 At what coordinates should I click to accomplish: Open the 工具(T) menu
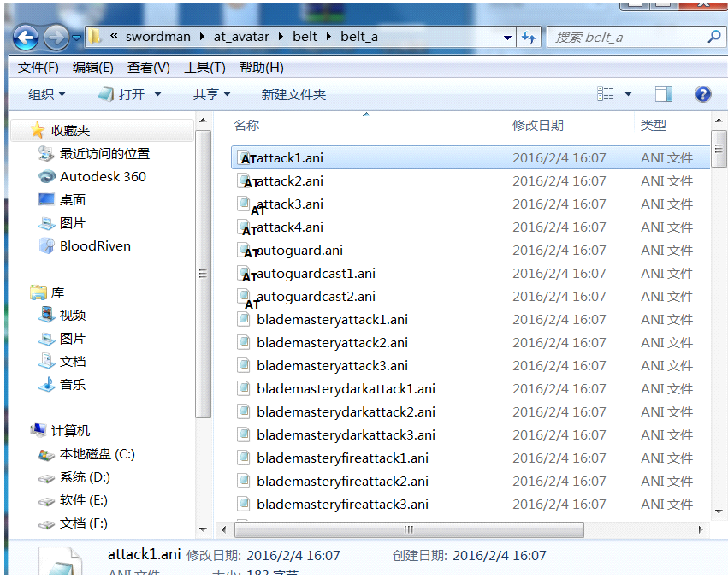point(204,68)
